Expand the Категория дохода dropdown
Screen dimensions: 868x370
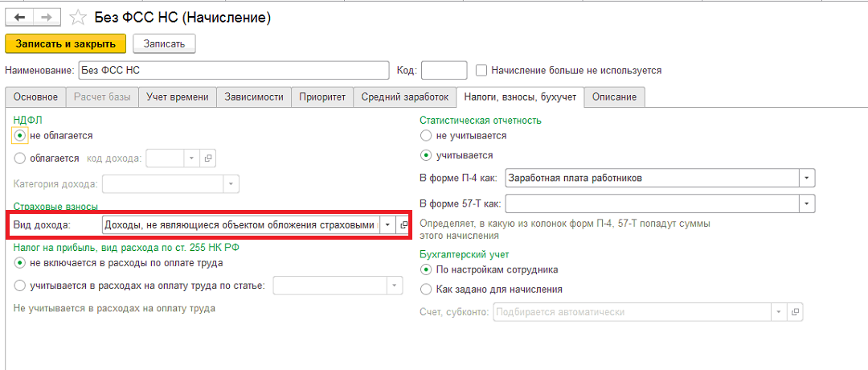[x=231, y=183]
